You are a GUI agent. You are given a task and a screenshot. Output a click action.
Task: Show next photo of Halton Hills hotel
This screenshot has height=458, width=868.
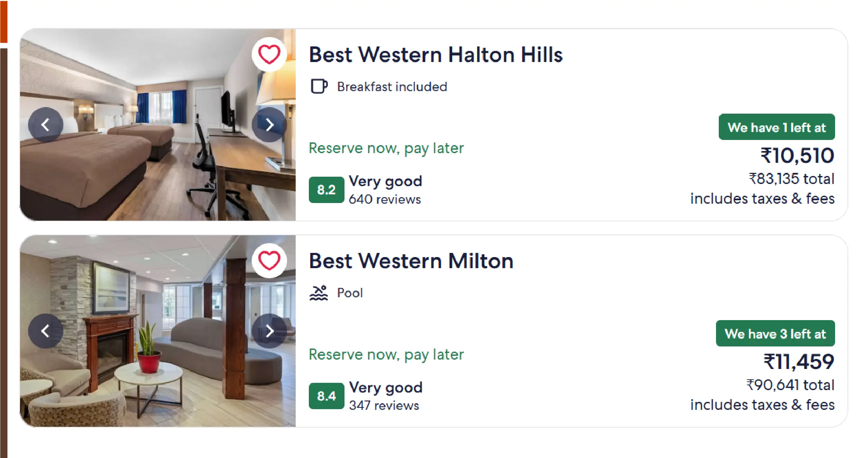[269, 125]
